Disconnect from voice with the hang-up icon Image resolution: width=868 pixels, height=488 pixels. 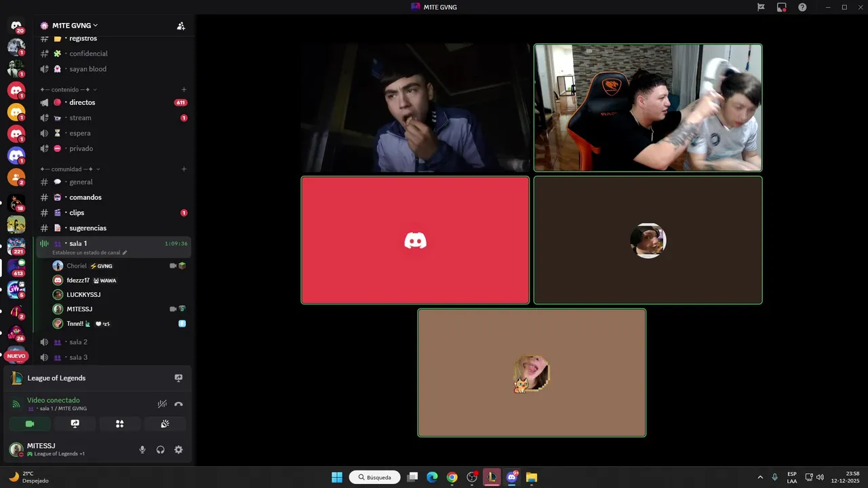pyautogui.click(x=178, y=404)
